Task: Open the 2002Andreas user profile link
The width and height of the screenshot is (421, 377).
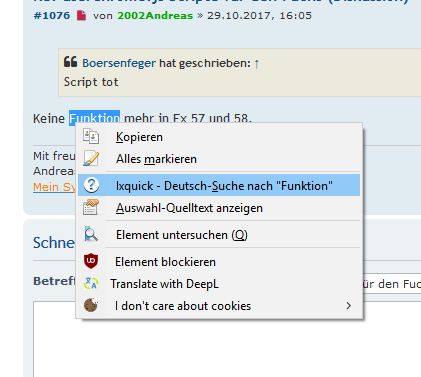Action: tap(155, 16)
